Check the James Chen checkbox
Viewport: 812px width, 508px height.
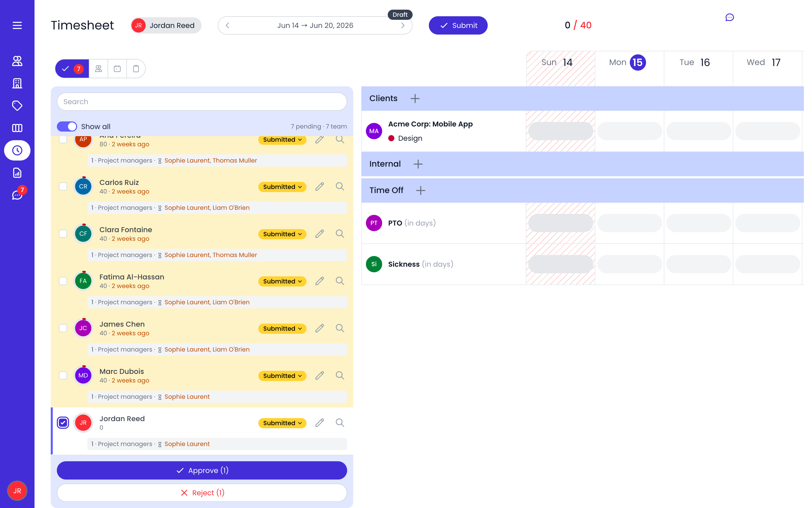63,328
